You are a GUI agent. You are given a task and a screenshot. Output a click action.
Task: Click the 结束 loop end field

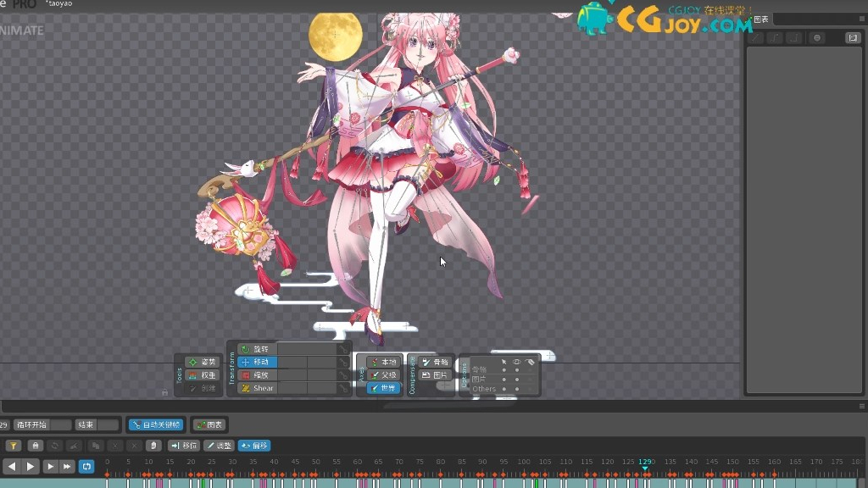coord(97,425)
